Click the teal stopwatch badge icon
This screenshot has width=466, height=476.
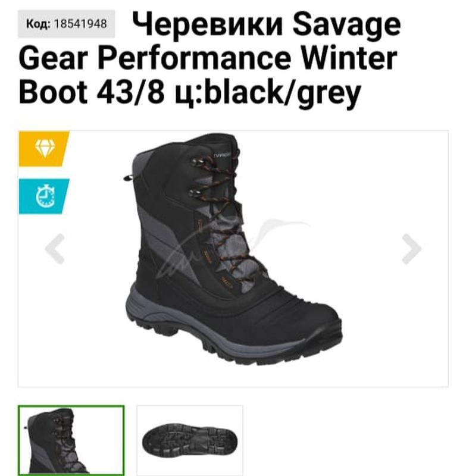tap(44, 196)
